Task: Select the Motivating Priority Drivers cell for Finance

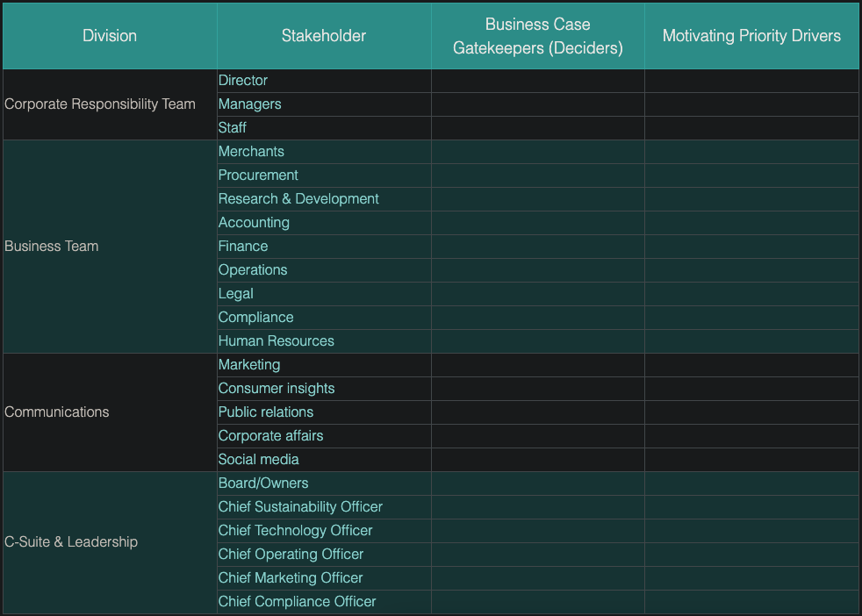Action: pyautogui.click(x=751, y=247)
